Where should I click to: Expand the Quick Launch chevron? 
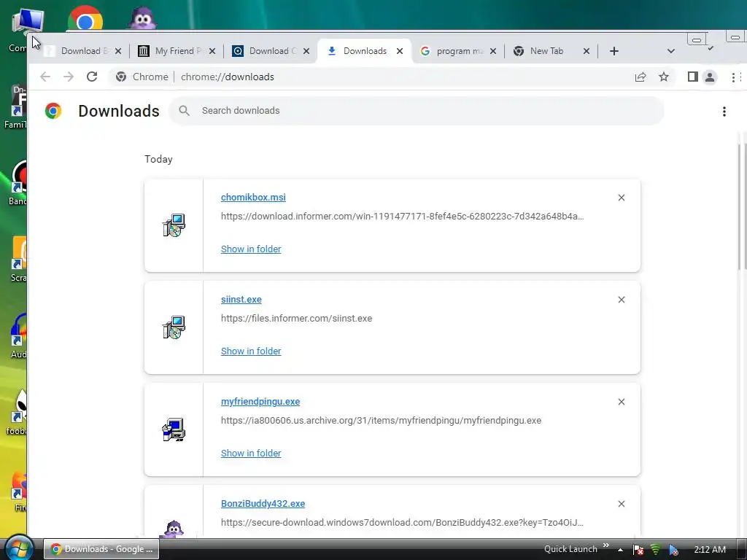(606, 545)
